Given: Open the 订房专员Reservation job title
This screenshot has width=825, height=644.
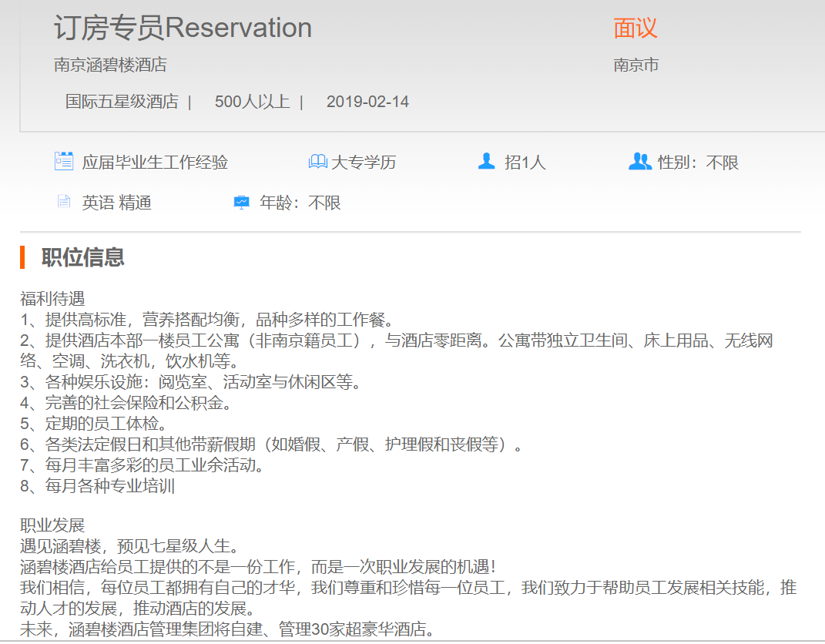Looking at the screenshot, I should pos(183,28).
